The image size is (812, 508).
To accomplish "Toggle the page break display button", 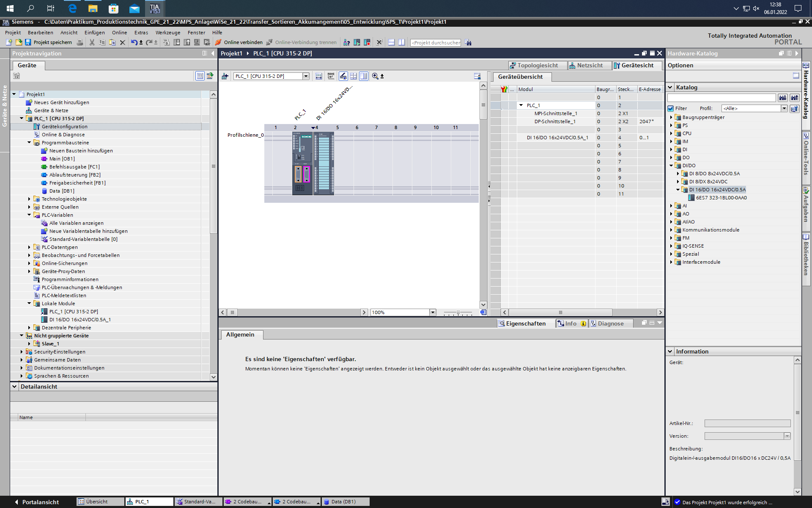I will [354, 76].
